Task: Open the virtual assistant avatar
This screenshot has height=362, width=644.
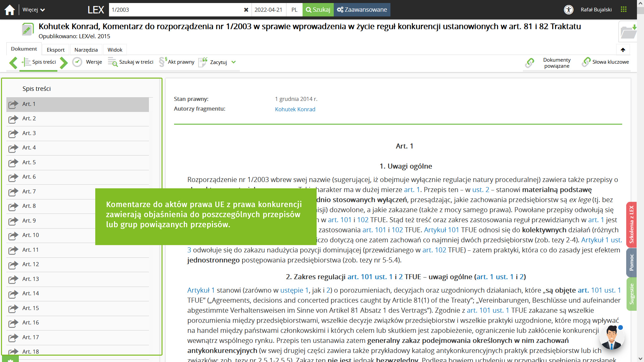Action: pos(611,338)
